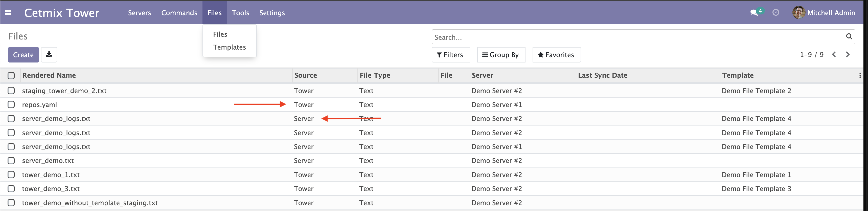The image size is (868, 211).
Task: Select checkbox for tower_demo_1.txt
Action: click(x=11, y=175)
